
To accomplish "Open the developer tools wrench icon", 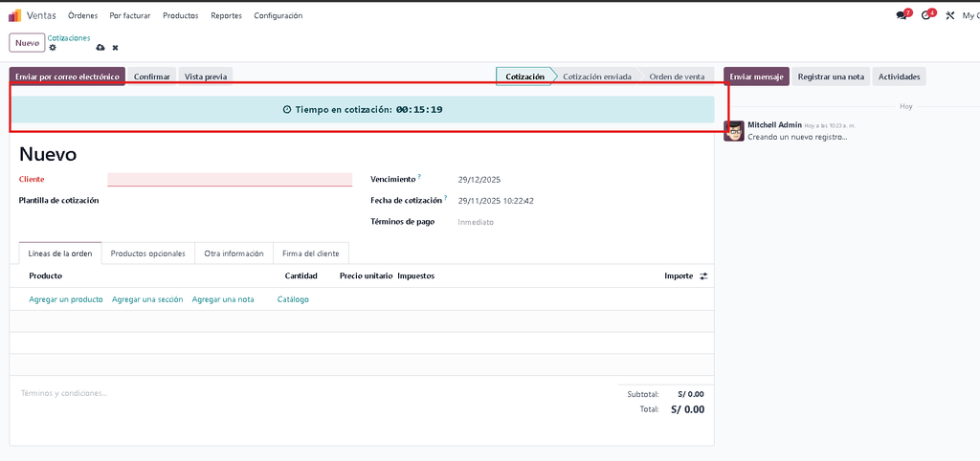I will point(950,15).
